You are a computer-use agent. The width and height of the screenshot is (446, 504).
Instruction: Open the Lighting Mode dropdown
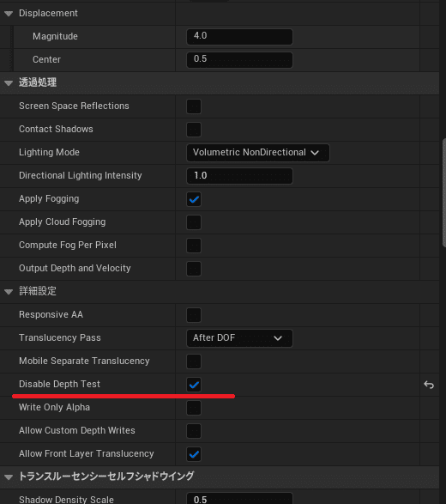coord(258,153)
